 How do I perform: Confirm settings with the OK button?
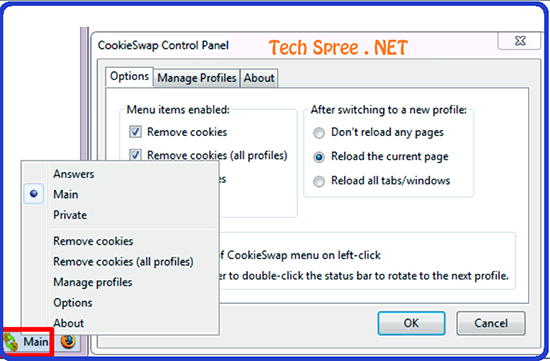pyautogui.click(x=411, y=323)
